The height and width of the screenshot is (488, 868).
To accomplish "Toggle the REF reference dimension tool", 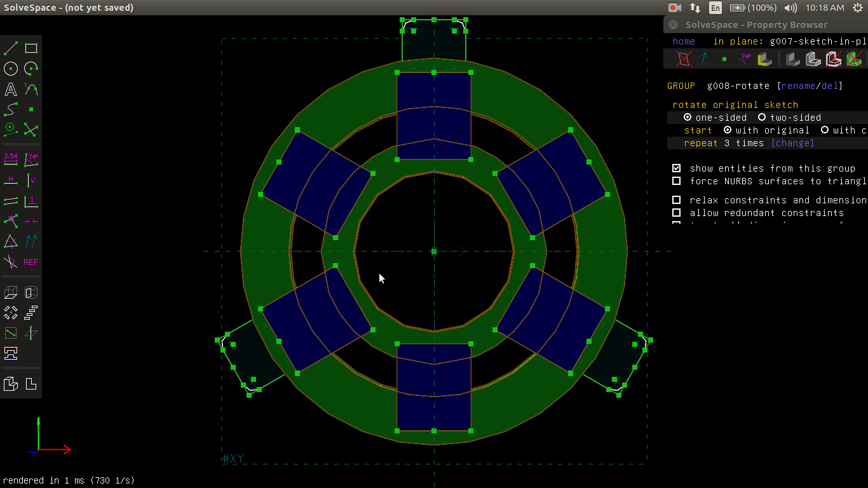I will coord(31,262).
